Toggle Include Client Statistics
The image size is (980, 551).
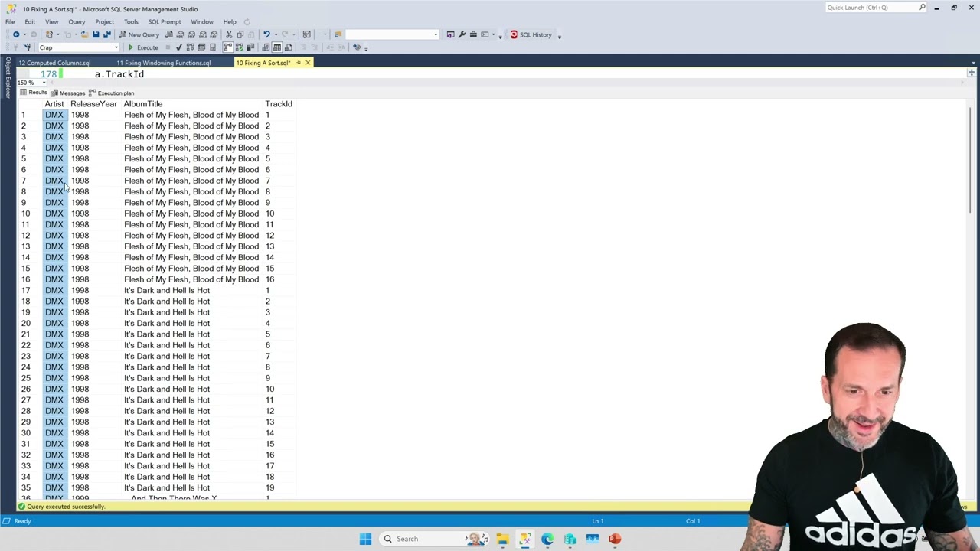point(250,47)
